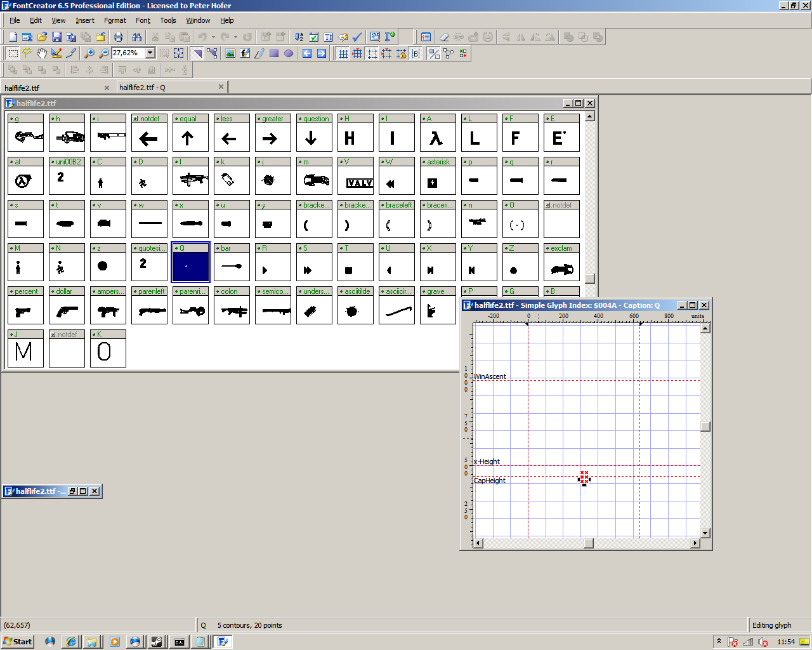
Task: Go to previous glyph with left arrow
Action: (307, 53)
